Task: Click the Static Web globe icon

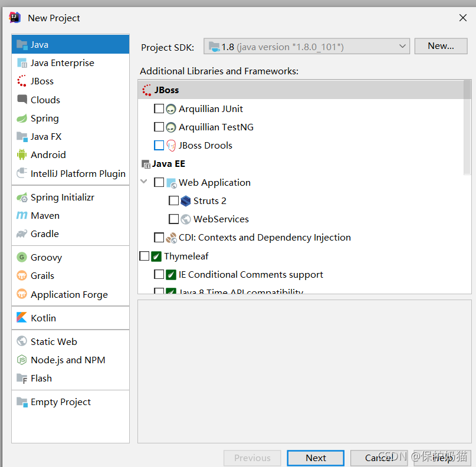Action: click(x=22, y=341)
